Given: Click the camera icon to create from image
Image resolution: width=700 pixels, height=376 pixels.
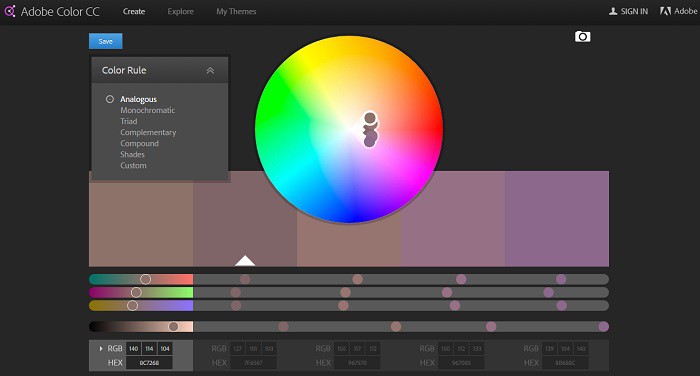Looking at the screenshot, I should 582,37.
